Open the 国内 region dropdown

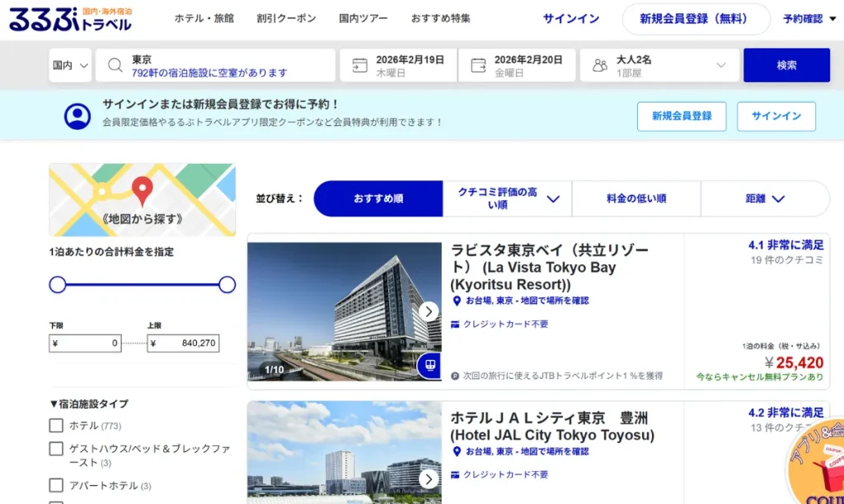(70, 65)
